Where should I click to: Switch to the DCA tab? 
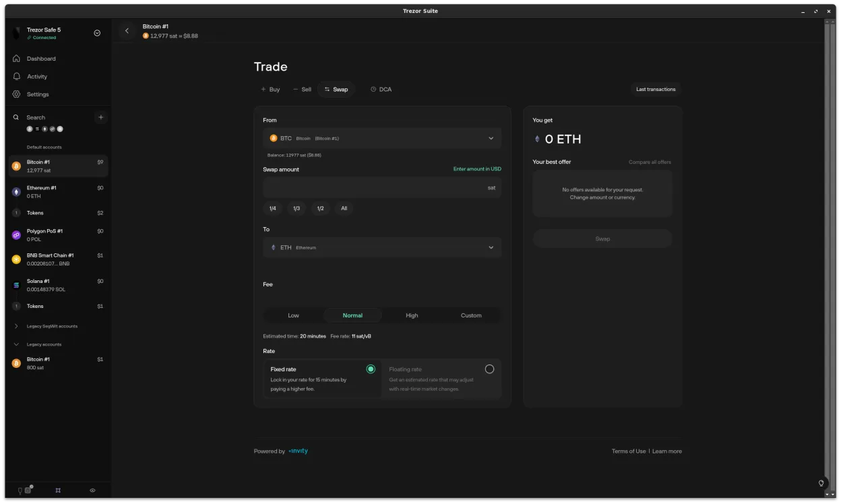coord(381,89)
